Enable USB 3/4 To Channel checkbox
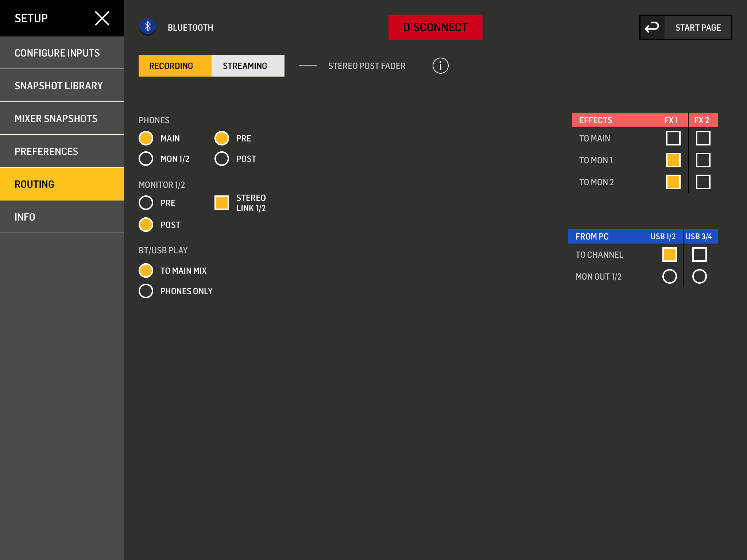This screenshot has height=560, width=747. click(x=699, y=254)
